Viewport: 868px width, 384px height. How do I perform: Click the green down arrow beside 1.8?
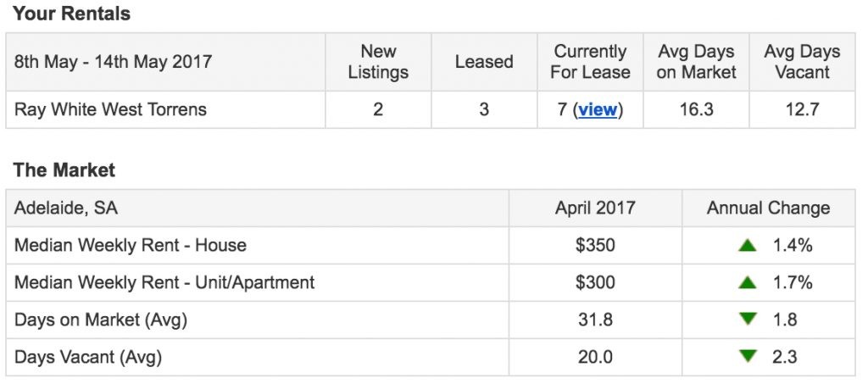748,320
